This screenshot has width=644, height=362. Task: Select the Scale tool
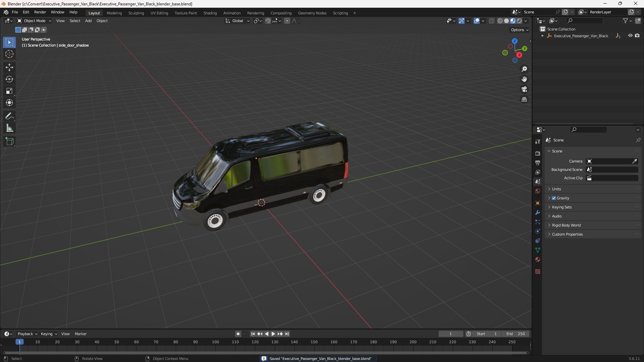(x=9, y=91)
